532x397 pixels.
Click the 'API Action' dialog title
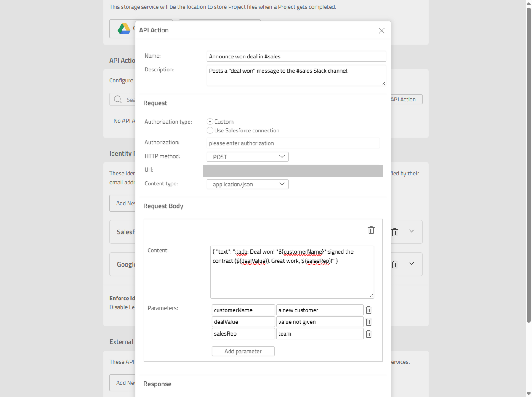154,30
